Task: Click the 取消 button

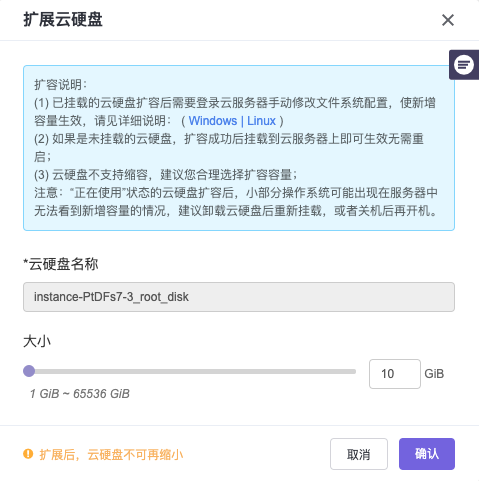Action: coord(359,454)
